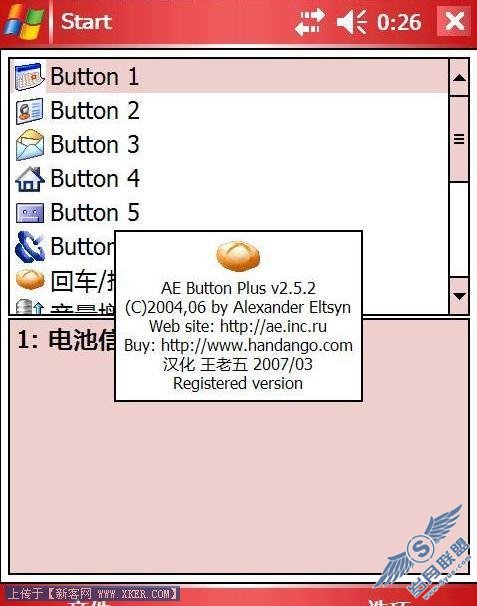The width and height of the screenshot is (477, 606).
Task: Open the Windows Start flag logo
Action: pyautogui.click(x=24, y=22)
